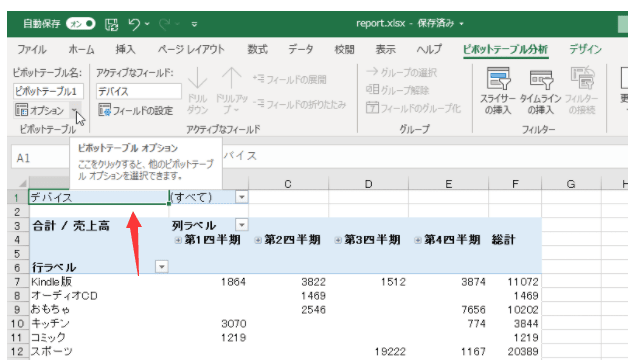Click the cell with value 7656

pos(473,309)
